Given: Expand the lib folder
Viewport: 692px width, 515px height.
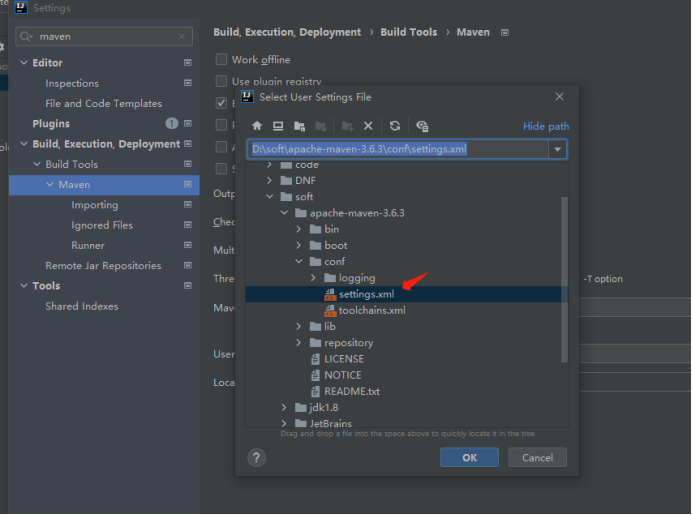Looking at the screenshot, I should [299, 327].
